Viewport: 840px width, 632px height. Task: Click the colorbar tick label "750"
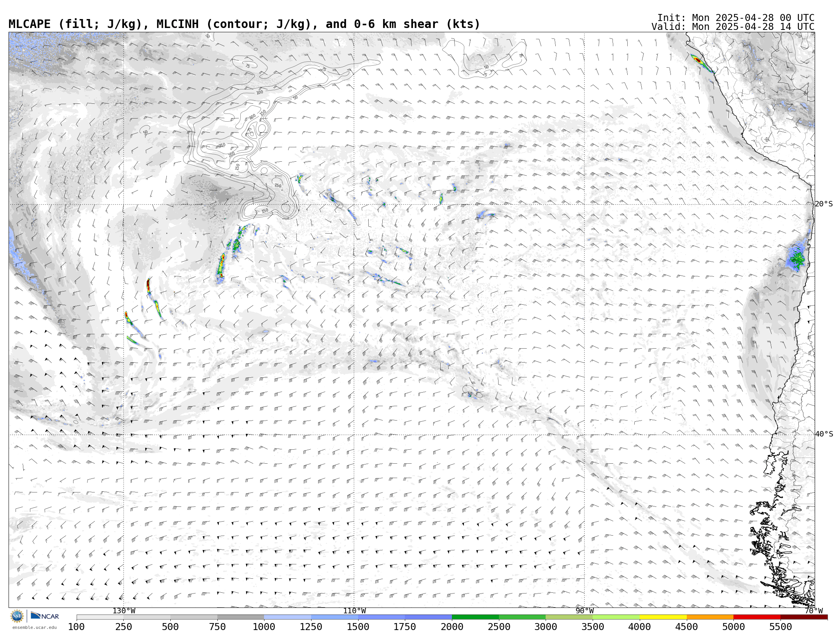pos(217,627)
